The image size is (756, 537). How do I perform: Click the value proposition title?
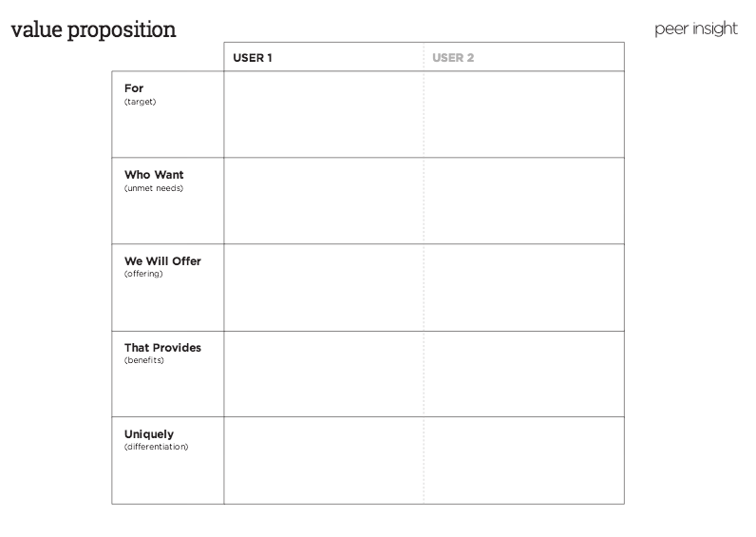pyautogui.click(x=93, y=29)
